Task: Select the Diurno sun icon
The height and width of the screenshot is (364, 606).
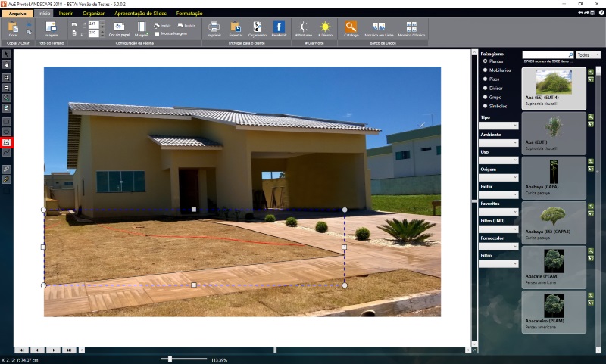Action: coord(325,26)
